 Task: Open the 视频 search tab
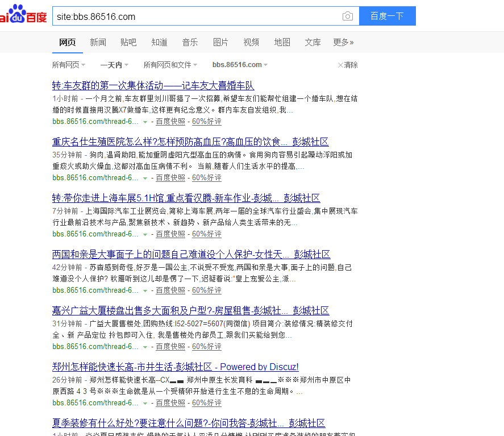point(251,42)
